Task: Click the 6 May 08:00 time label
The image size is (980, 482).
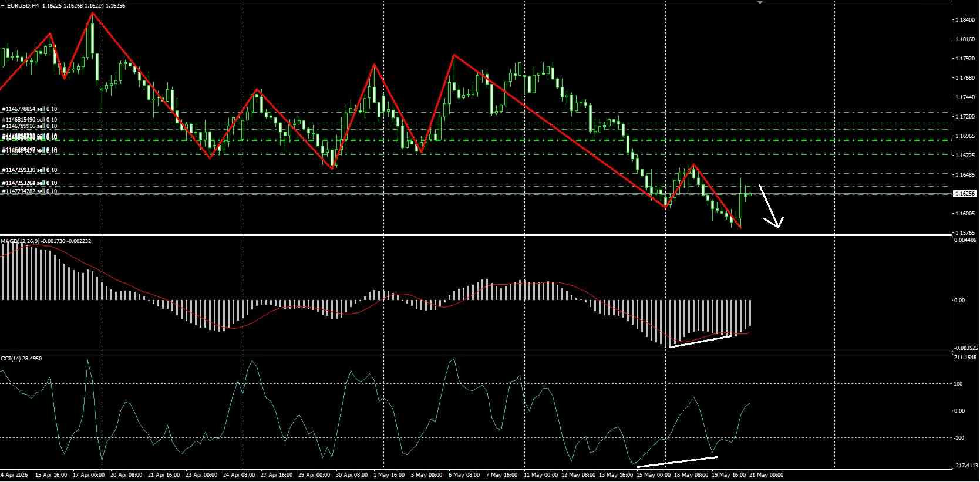Action: coord(464,474)
